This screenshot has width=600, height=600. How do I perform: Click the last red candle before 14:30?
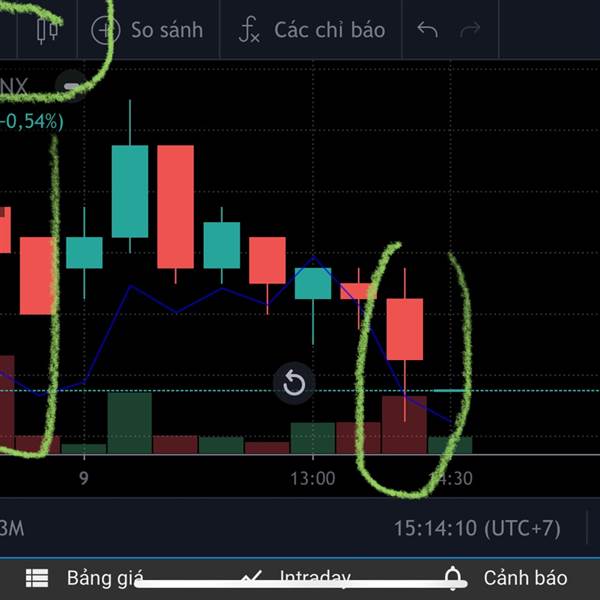(405, 329)
